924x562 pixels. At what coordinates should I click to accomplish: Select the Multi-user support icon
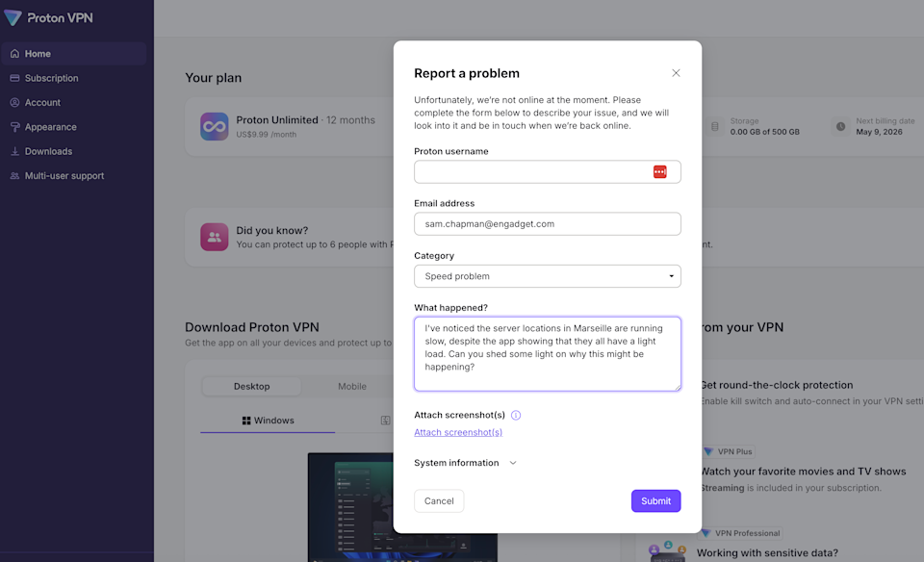click(x=15, y=175)
